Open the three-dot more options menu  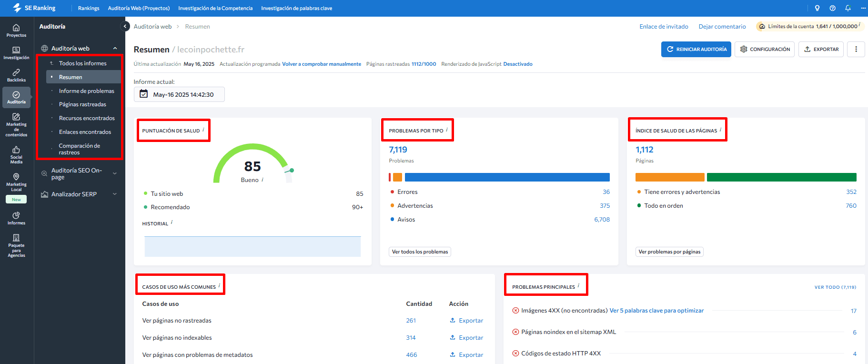(856, 49)
